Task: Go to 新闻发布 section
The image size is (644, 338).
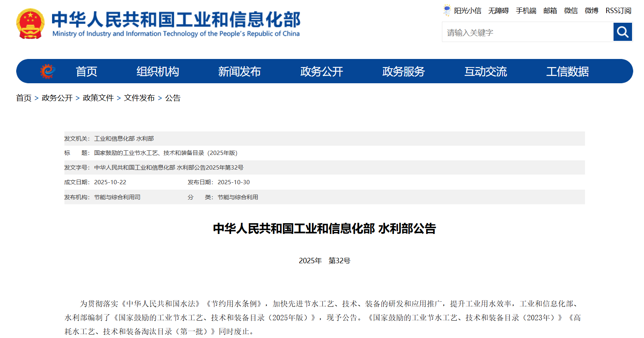Action: pyautogui.click(x=239, y=71)
